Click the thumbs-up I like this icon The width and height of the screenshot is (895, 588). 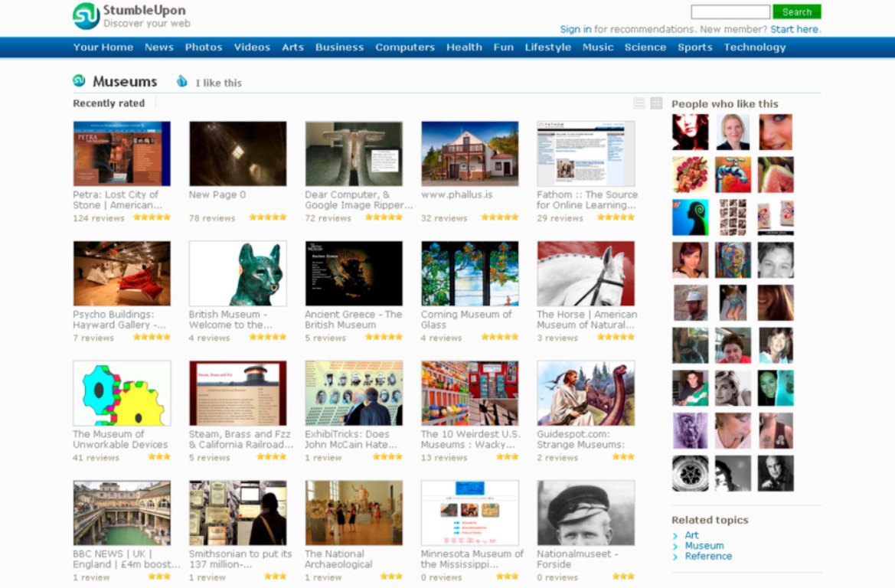[182, 82]
